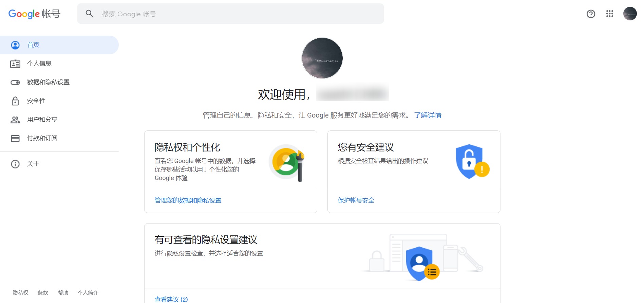The height and width of the screenshot is (303, 644).
Task: Click the security shield warning icon
Action: [472, 161]
